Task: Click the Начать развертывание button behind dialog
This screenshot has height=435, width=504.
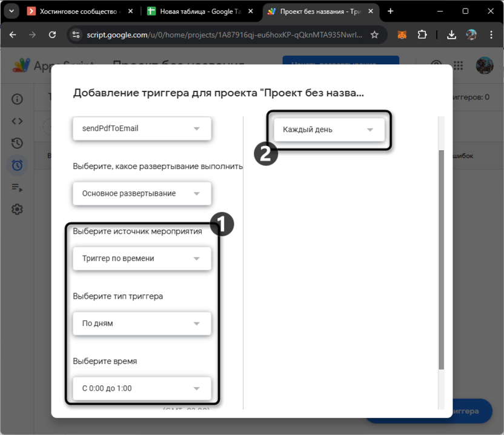Action: click(340, 60)
